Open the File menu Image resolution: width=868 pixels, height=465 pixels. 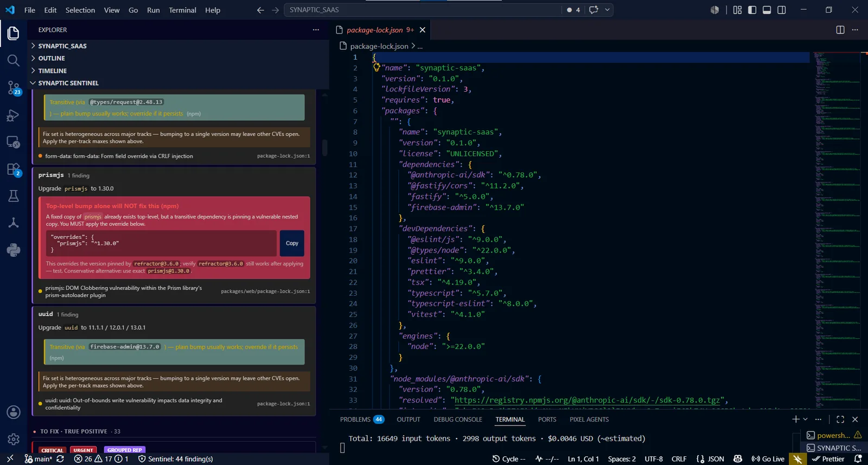[30, 10]
